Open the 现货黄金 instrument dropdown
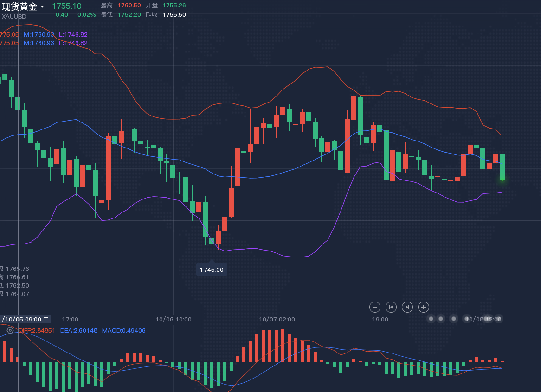This screenshot has width=541, height=392. click(x=23, y=6)
